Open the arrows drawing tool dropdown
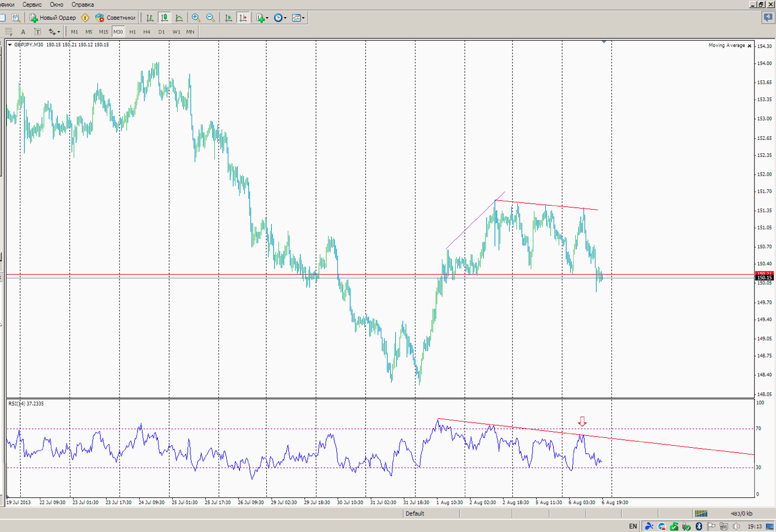Viewport: 776px width, 532px height. pos(54,32)
